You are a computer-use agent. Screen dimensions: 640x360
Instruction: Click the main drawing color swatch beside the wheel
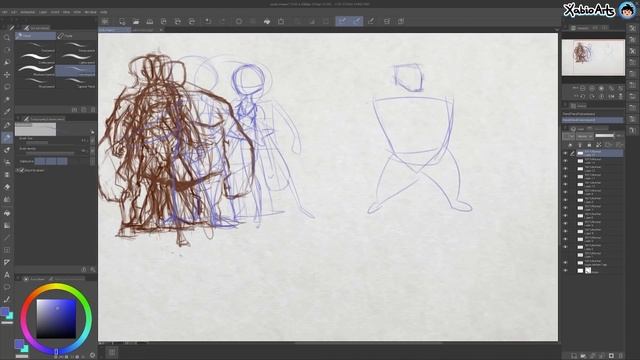click(x=19, y=344)
